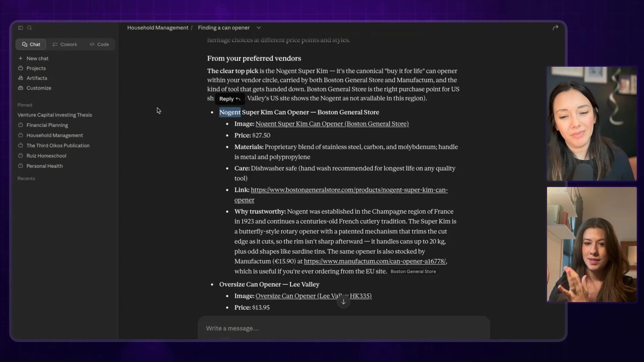Screen dimensions: 644x362
Task: Click the Recents section label
Action: click(26, 178)
